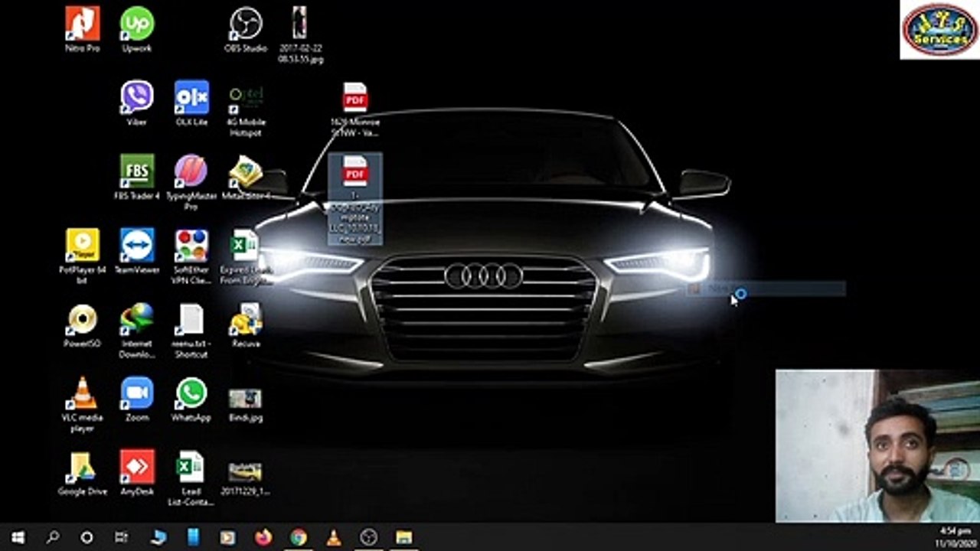
Task: Select the 4G Mobile Hotspot shortcut
Action: [x=246, y=109]
